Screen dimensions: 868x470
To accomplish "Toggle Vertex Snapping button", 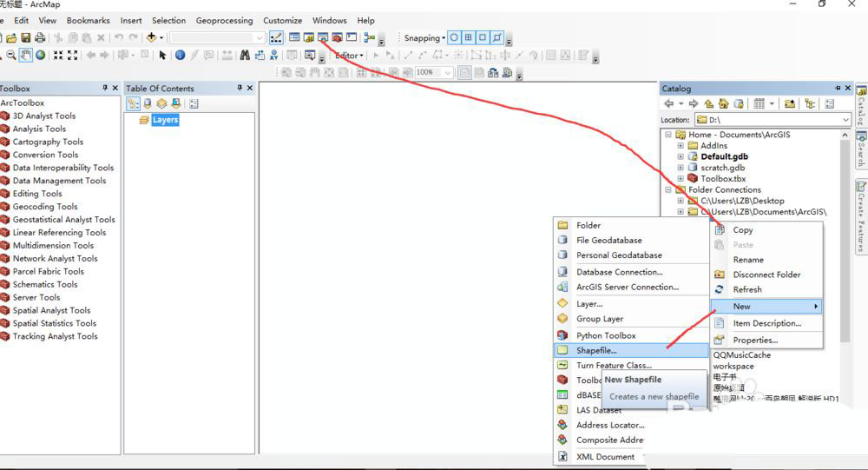I will [483, 37].
